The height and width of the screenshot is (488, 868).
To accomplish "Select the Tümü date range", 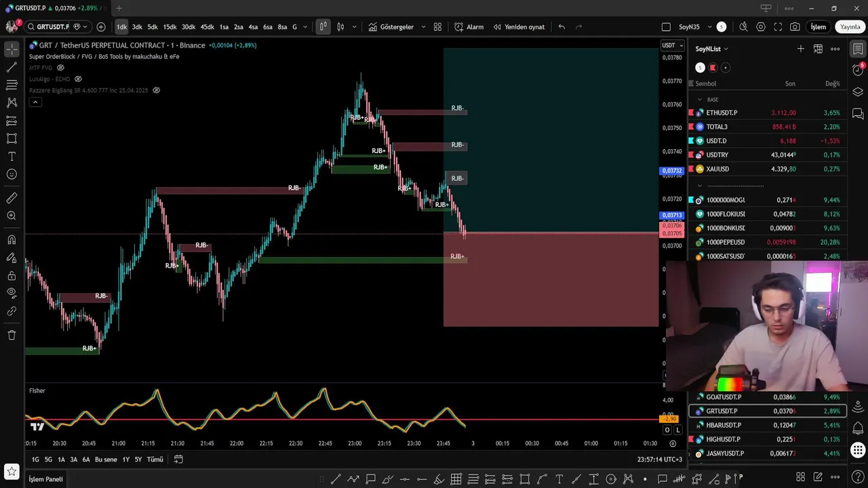I will pyautogui.click(x=155, y=460).
